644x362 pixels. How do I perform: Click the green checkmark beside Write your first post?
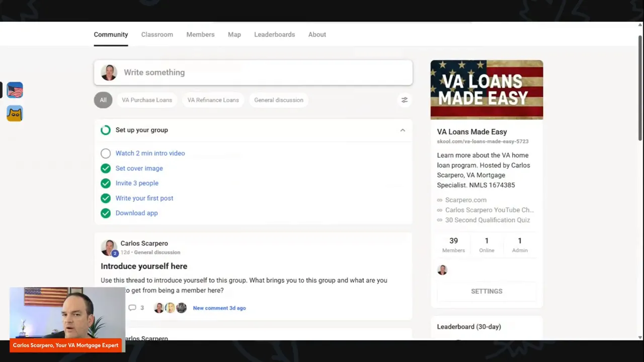pyautogui.click(x=105, y=198)
